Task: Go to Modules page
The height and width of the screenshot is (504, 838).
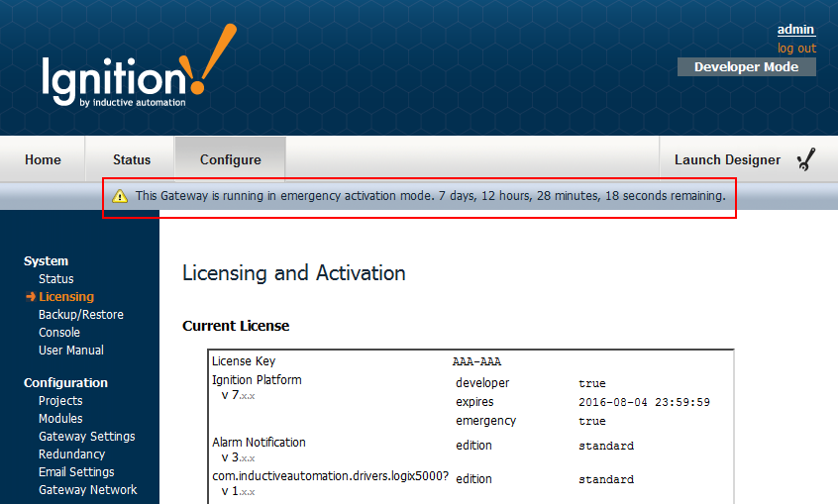Action: pos(60,419)
